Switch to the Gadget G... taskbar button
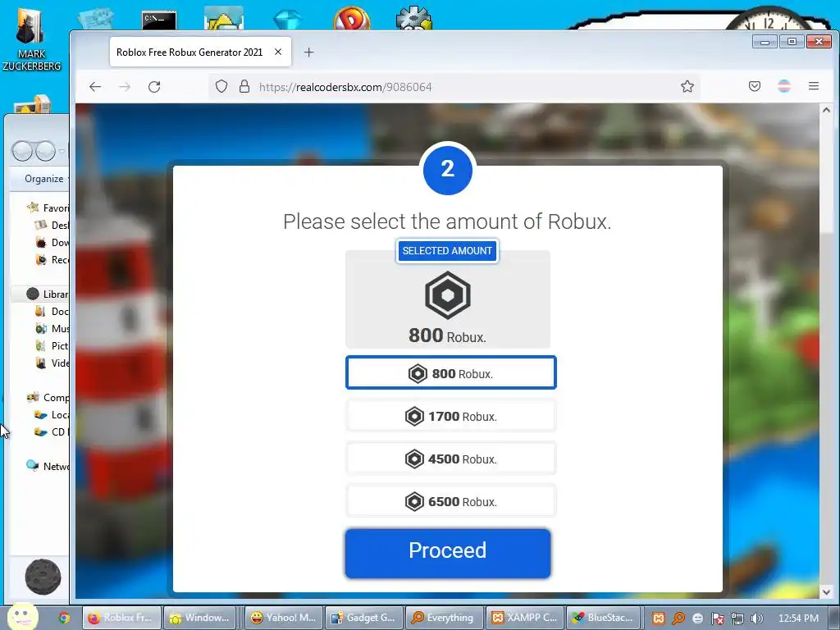This screenshot has height=630, width=840. (363, 618)
